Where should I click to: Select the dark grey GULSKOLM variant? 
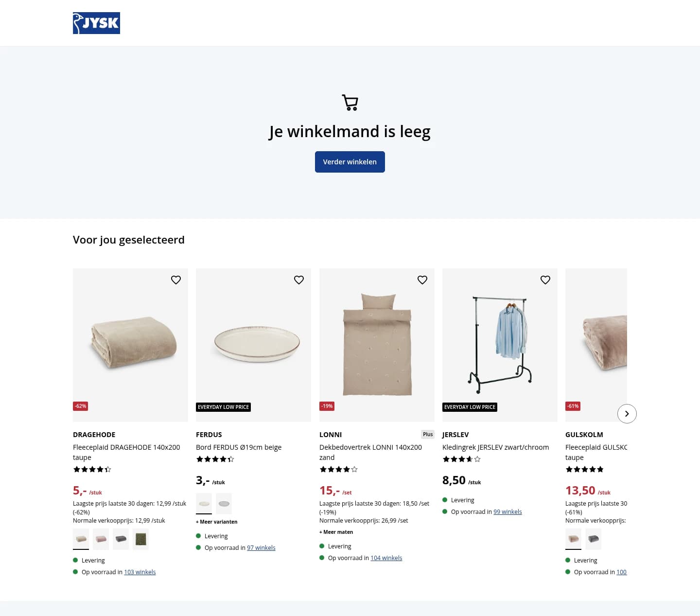click(x=593, y=539)
